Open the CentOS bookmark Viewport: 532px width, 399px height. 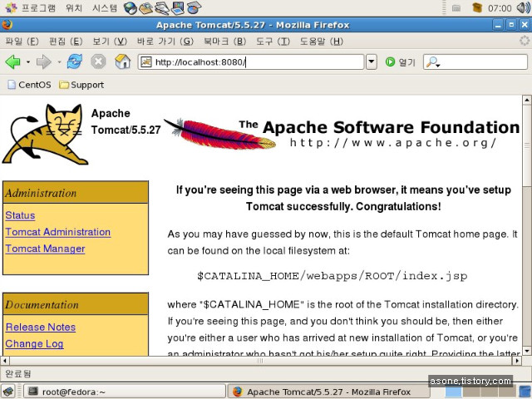29,85
